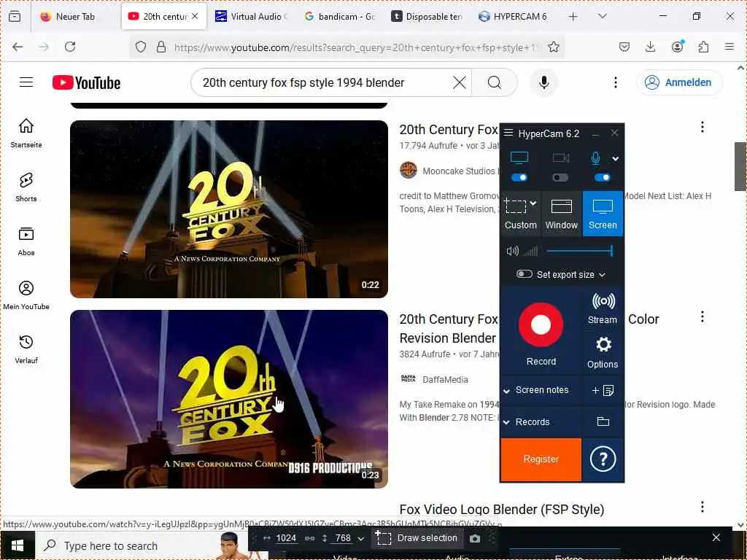Screen dimensions: 747x560
Task: Collapse Screen notes section
Action: tap(506, 391)
